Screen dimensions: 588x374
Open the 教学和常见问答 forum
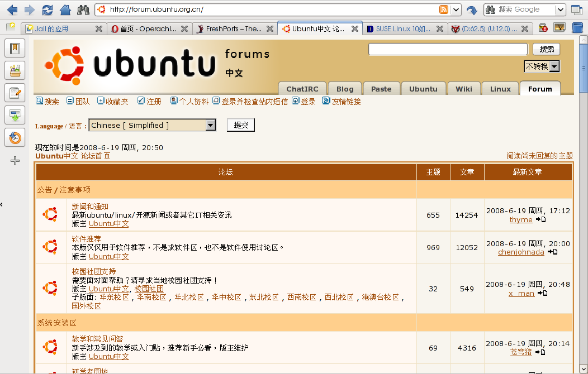pyautogui.click(x=97, y=339)
